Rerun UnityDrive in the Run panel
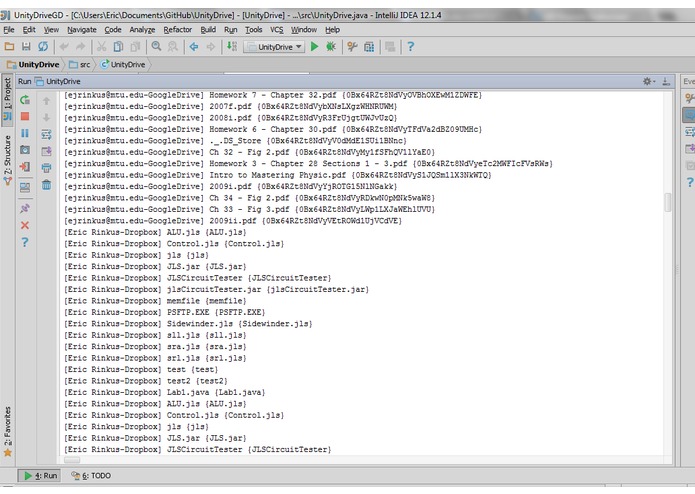This screenshot has height=494, width=695. 25,100
